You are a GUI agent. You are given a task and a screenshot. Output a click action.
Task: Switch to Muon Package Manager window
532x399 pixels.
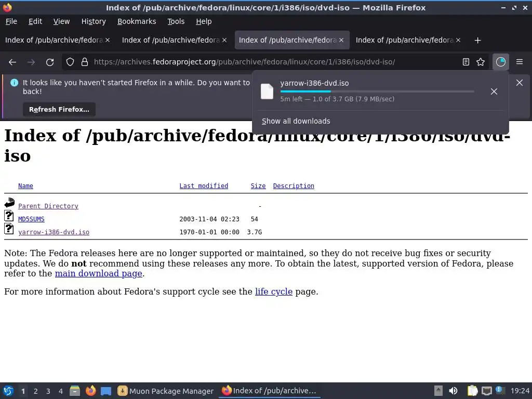pyautogui.click(x=166, y=391)
